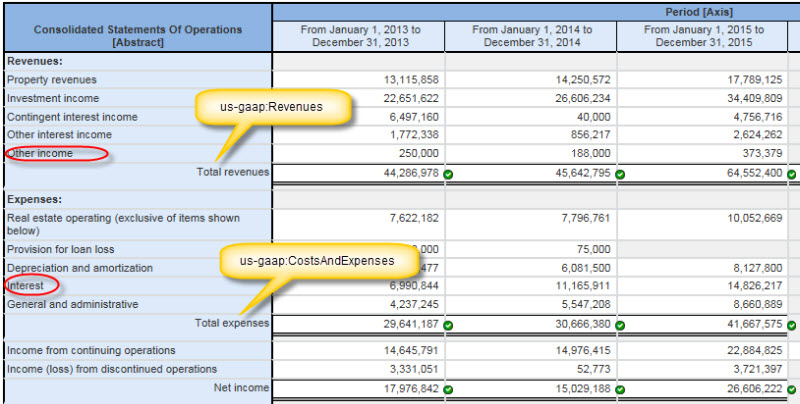Select the 2013 period column header
Viewport: 800px width, 404px height.
(x=360, y=36)
